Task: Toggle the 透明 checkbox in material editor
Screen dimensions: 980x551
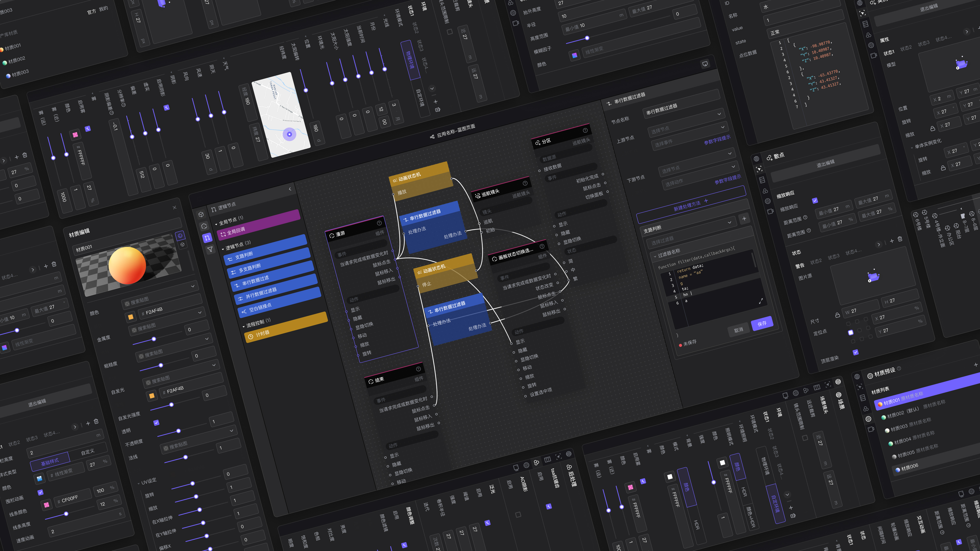Action: (156, 422)
